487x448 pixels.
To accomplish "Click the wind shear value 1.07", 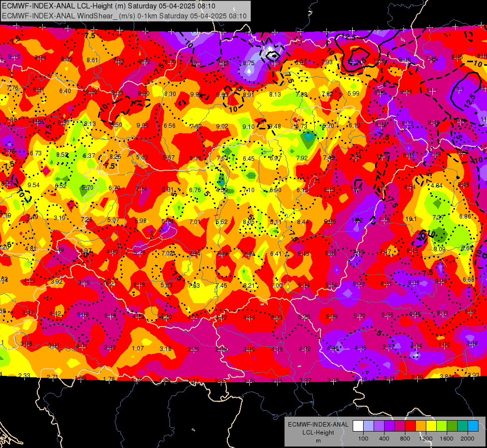I will 138,348.
